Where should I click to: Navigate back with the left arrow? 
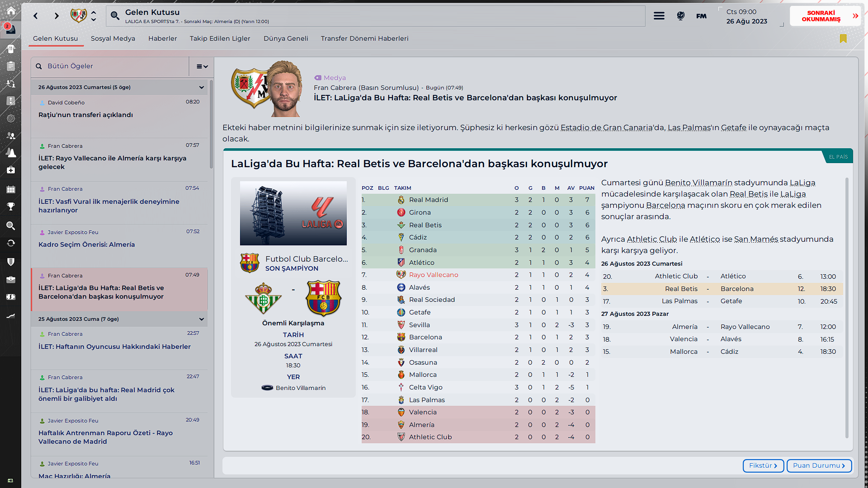pyautogui.click(x=36, y=16)
